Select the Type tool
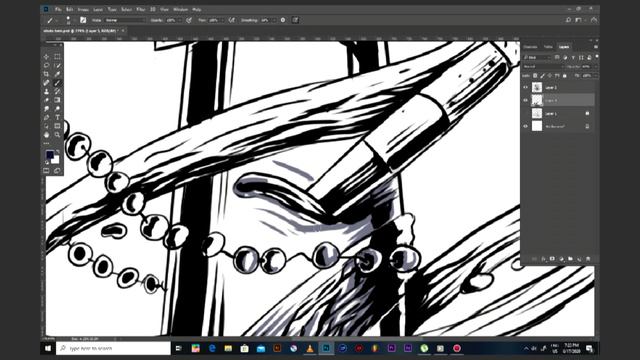640x360 pixels. point(57,117)
